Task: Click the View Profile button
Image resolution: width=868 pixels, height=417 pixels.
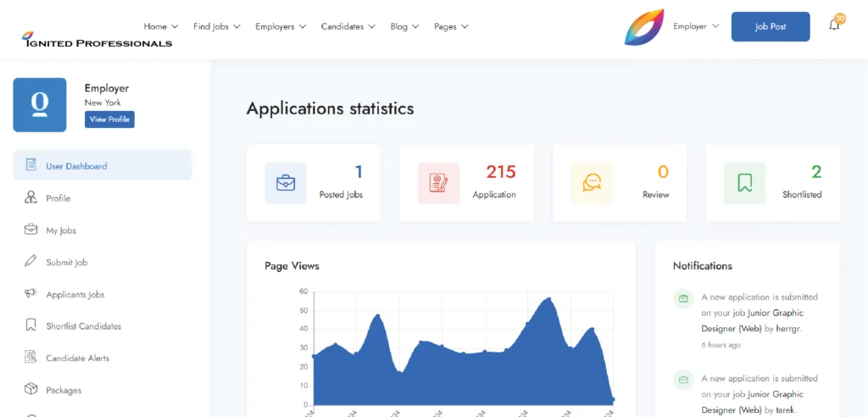Action: tap(109, 120)
